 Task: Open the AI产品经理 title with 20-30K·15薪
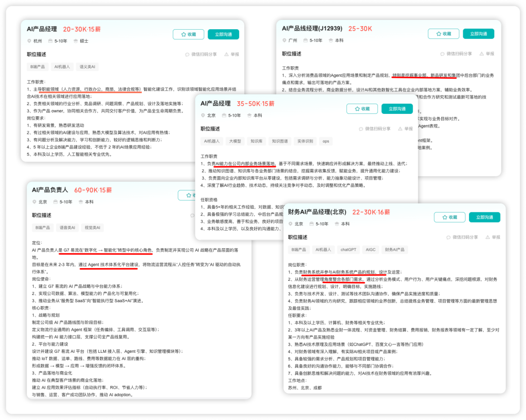point(42,29)
